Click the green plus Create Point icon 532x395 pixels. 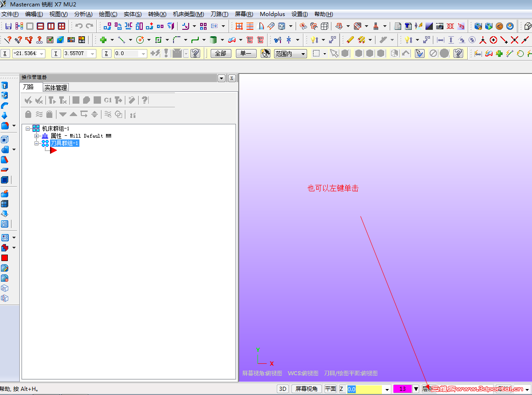(103, 40)
